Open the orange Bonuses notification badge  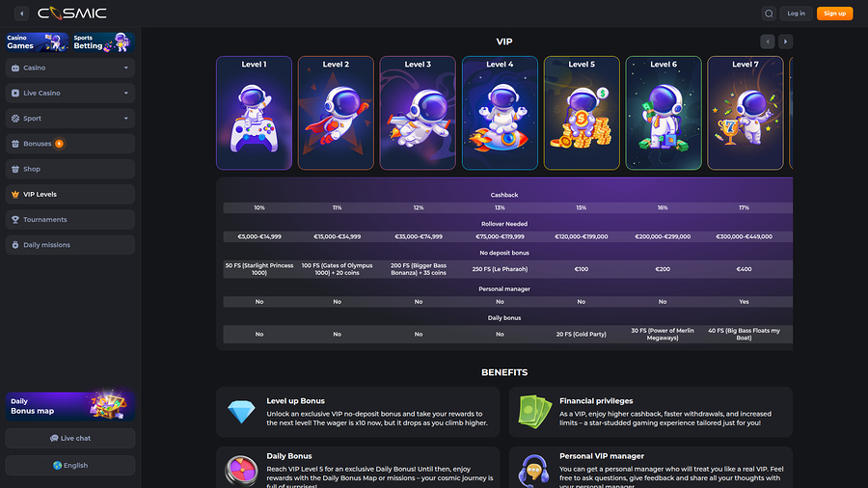(x=59, y=144)
